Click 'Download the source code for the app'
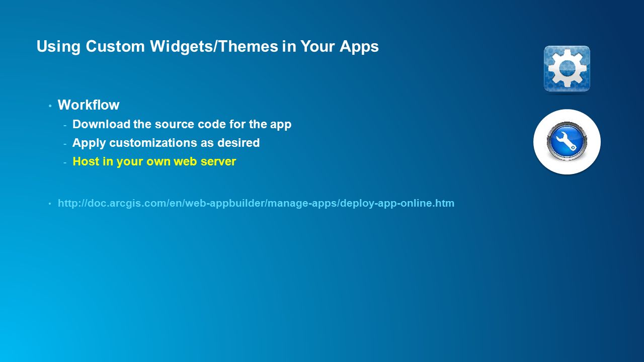This screenshot has height=362, width=644. point(182,124)
